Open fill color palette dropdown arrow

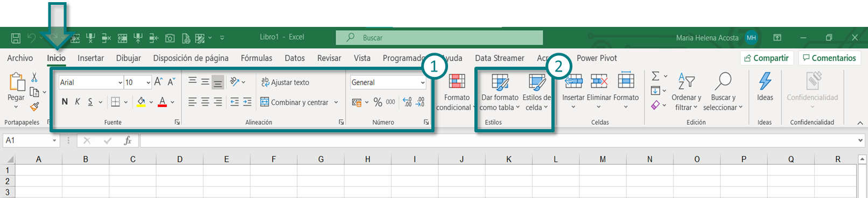tap(151, 102)
